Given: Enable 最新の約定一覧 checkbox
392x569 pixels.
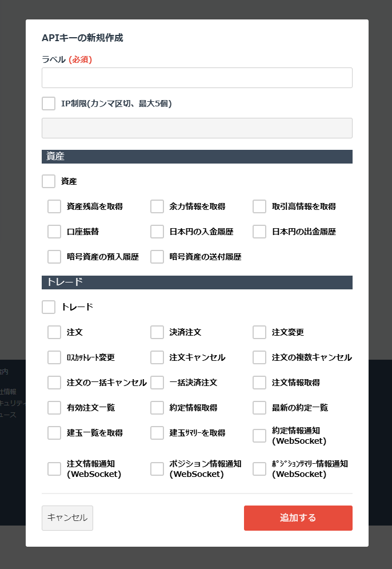Looking at the screenshot, I should 259,408.
